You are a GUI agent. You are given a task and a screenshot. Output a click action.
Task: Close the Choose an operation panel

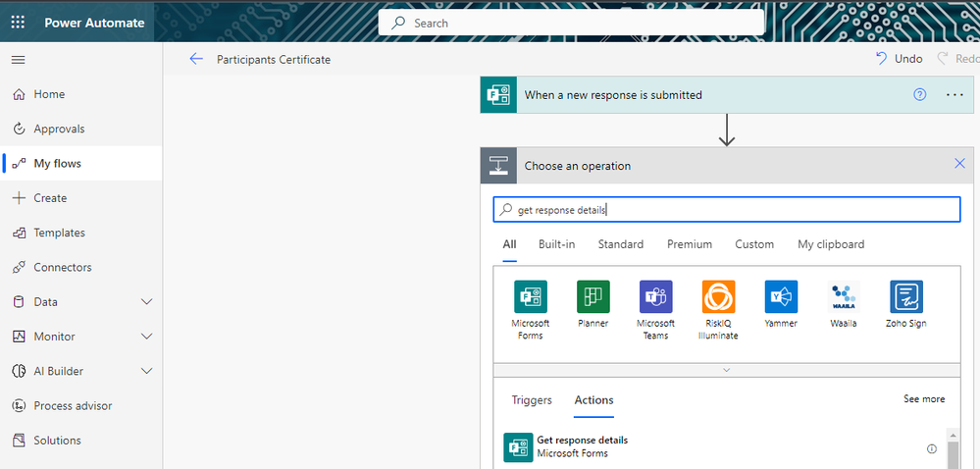(960, 164)
